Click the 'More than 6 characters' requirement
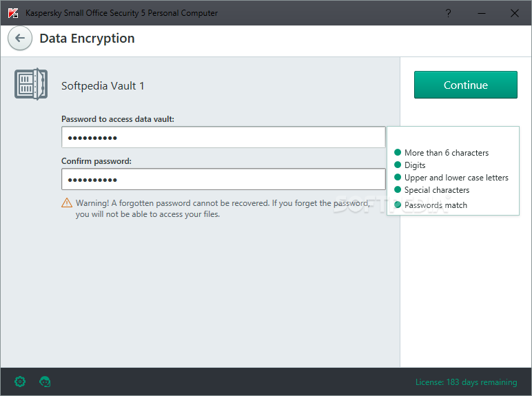This screenshot has height=396, width=532. [x=447, y=153]
